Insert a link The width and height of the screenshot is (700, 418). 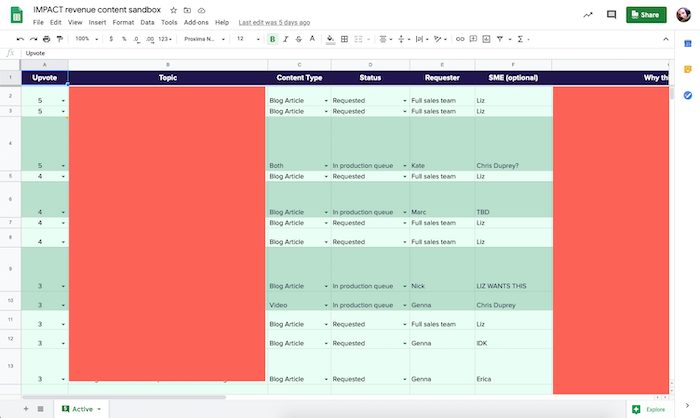coord(460,39)
